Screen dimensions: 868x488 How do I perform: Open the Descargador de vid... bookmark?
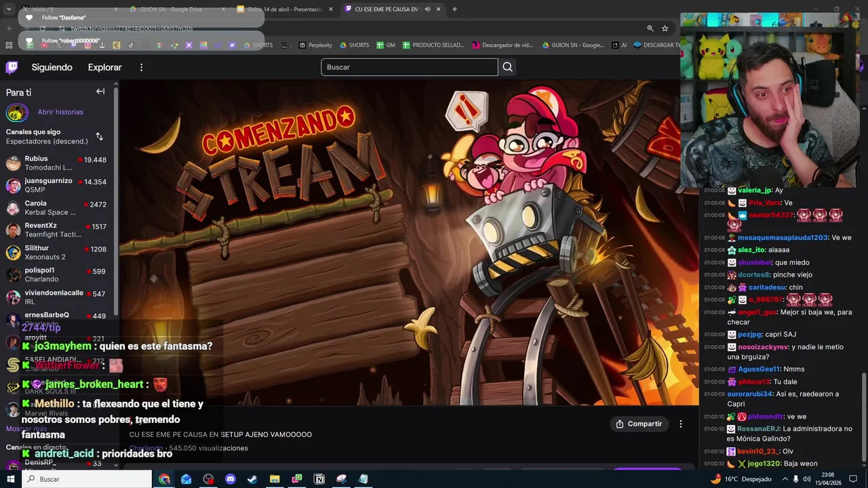(x=502, y=45)
